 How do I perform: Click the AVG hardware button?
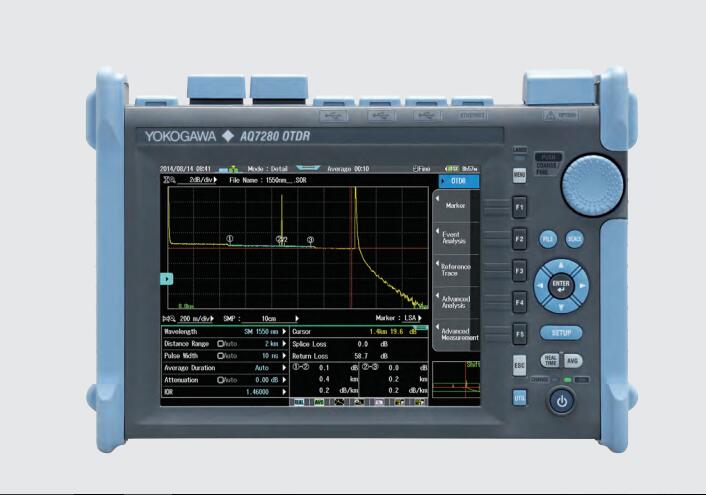click(572, 361)
